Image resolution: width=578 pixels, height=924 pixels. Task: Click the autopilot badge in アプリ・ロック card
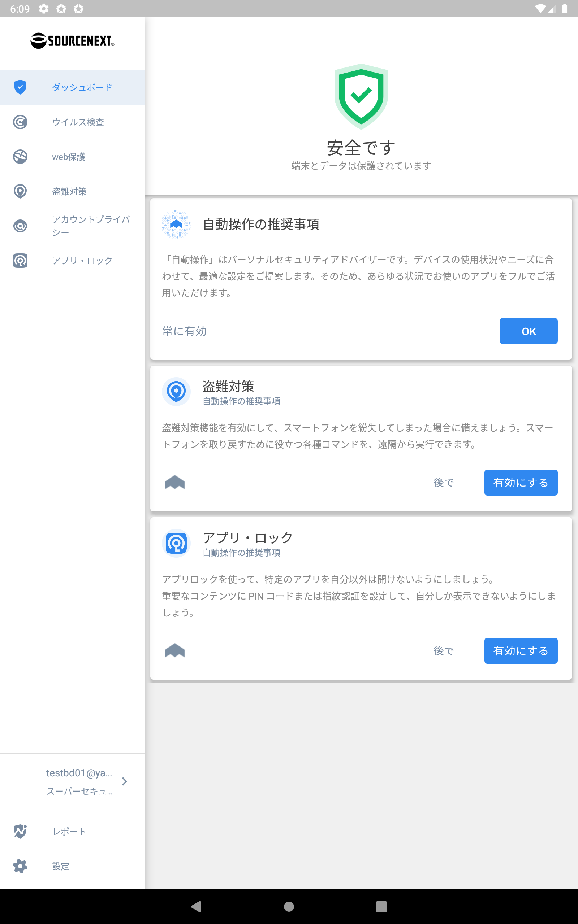click(x=175, y=650)
